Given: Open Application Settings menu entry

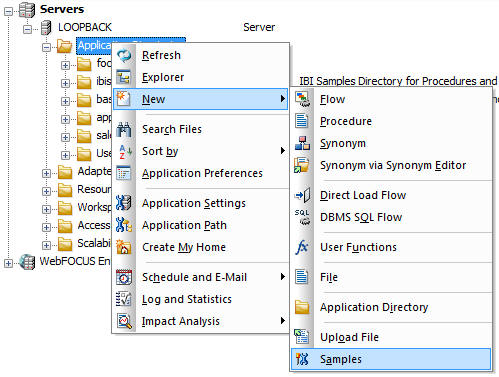Looking at the screenshot, I should click(x=200, y=203).
